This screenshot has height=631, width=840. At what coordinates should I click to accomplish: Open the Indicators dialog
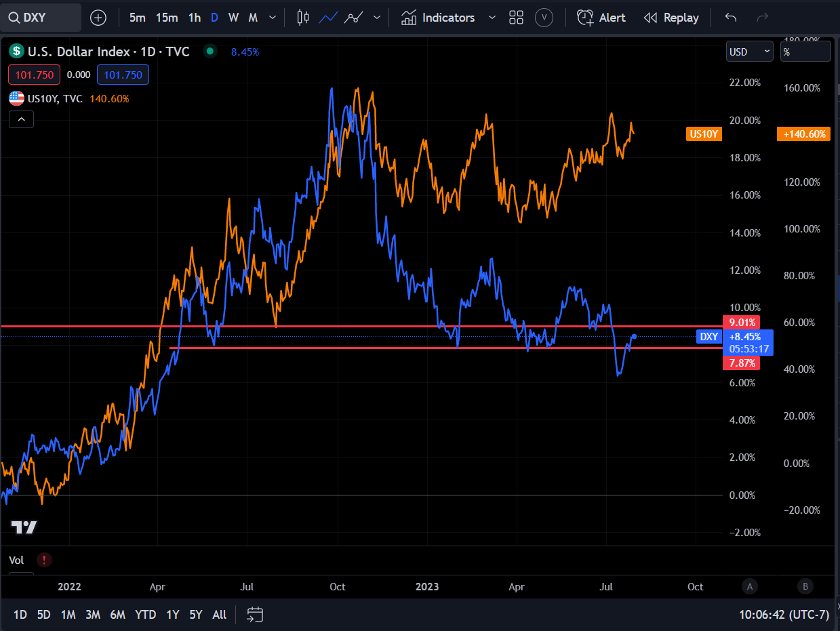(438, 18)
